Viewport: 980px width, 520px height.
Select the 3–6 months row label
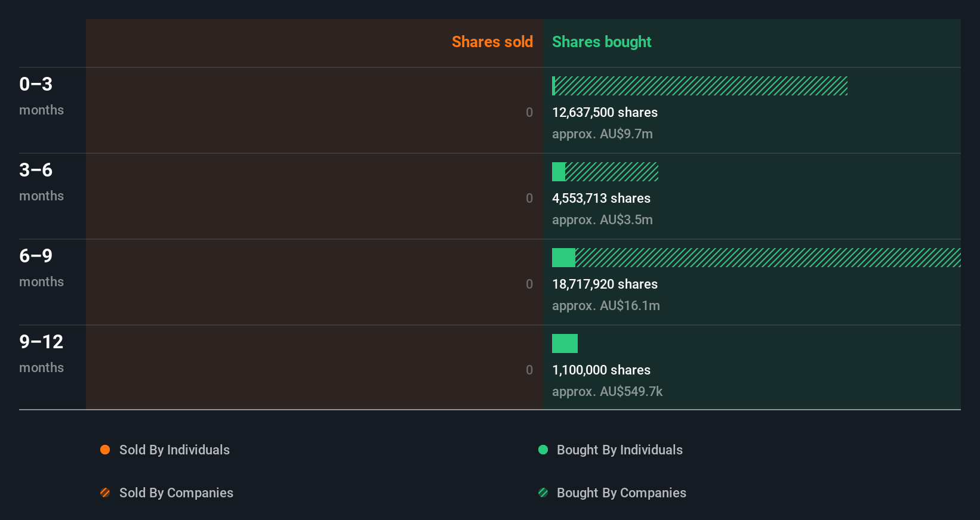click(41, 181)
